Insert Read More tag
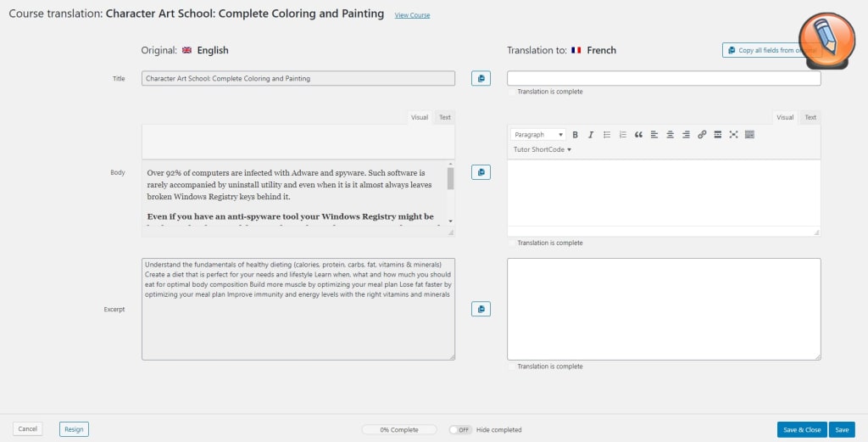Image resolution: width=868 pixels, height=442 pixels. point(717,135)
